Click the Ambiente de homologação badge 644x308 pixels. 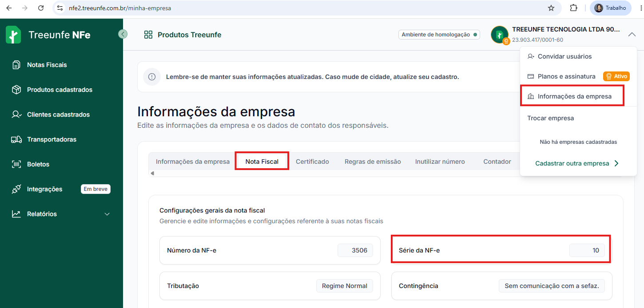click(x=439, y=35)
